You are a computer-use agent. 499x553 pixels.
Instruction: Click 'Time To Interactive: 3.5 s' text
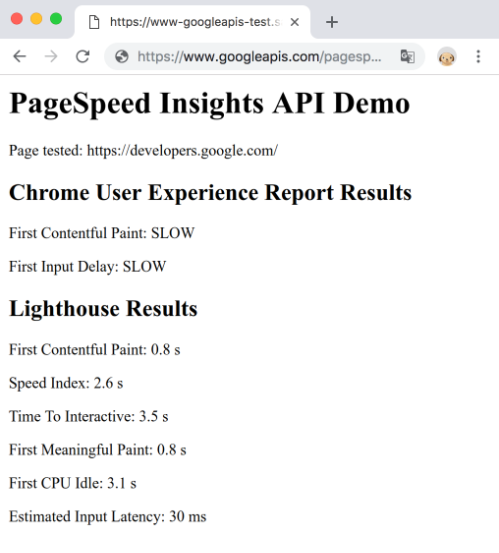[x=89, y=417]
